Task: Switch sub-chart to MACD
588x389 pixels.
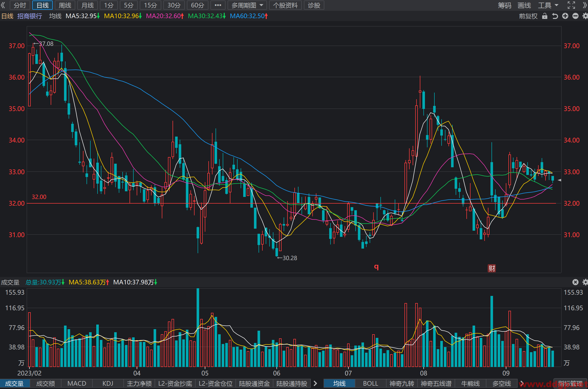Action: pyautogui.click(x=77, y=384)
